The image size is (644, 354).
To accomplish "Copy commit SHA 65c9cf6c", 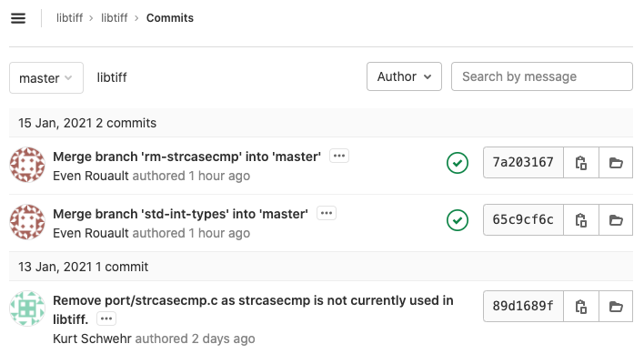I will pyautogui.click(x=580, y=220).
